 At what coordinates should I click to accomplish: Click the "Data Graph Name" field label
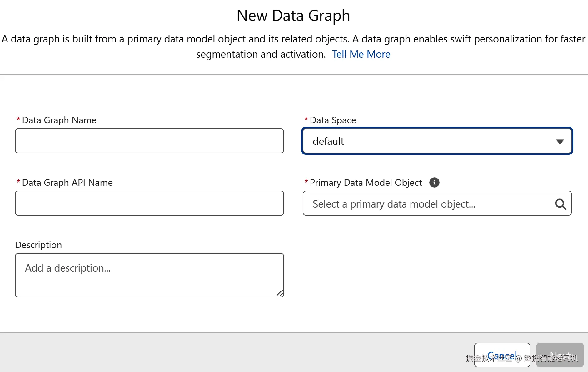[59, 120]
